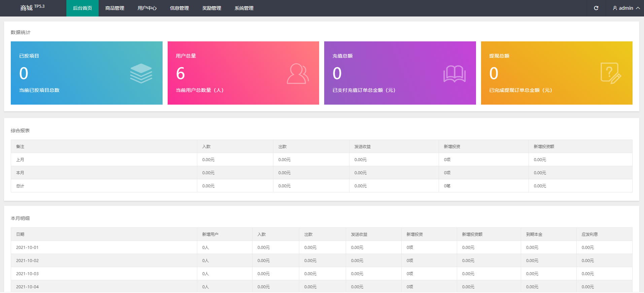Select the 2021-10-04 date row
The height and width of the screenshot is (293, 644).
click(321, 287)
